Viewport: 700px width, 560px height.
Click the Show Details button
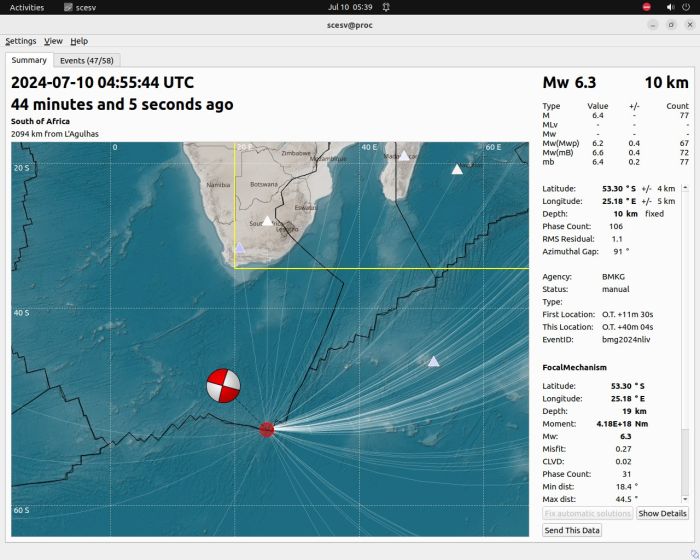point(662,513)
